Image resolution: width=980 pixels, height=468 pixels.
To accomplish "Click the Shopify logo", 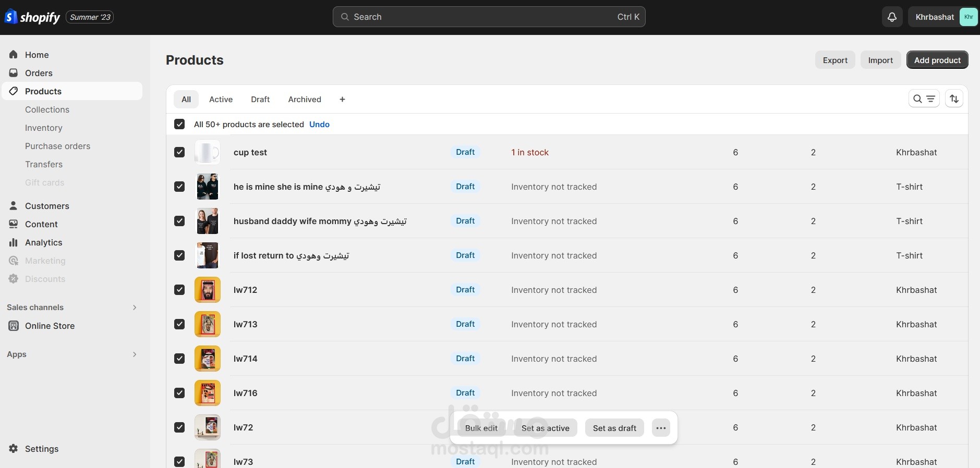I will (x=32, y=17).
